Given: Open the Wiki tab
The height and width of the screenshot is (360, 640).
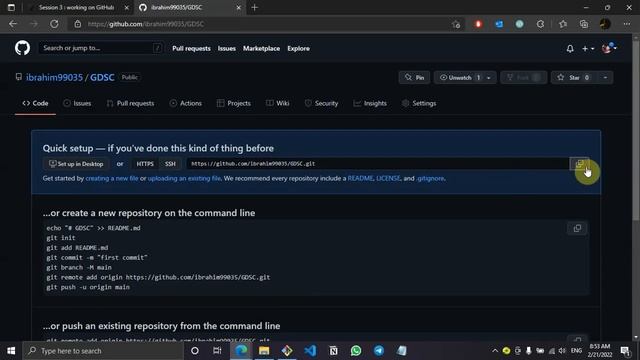Looking at the screenshot, I should (x=278, y=103).
